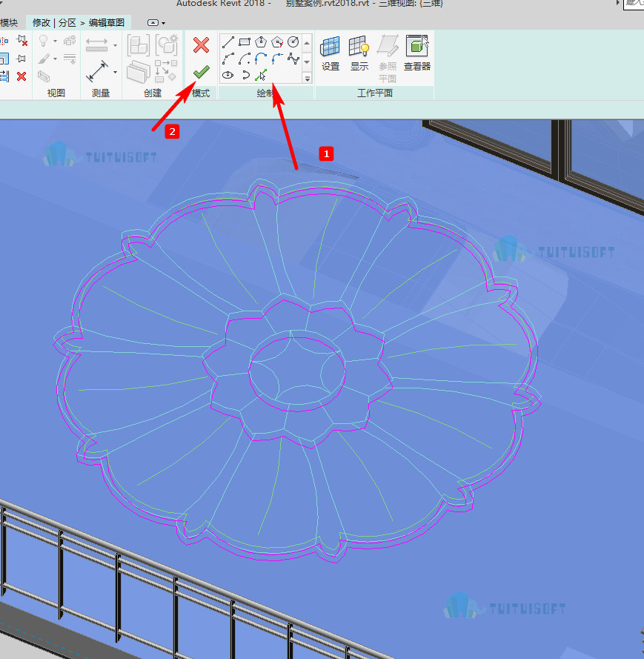644x659 pixels.
Task: Select the Line draw tool
Action: tap(228, 42)
